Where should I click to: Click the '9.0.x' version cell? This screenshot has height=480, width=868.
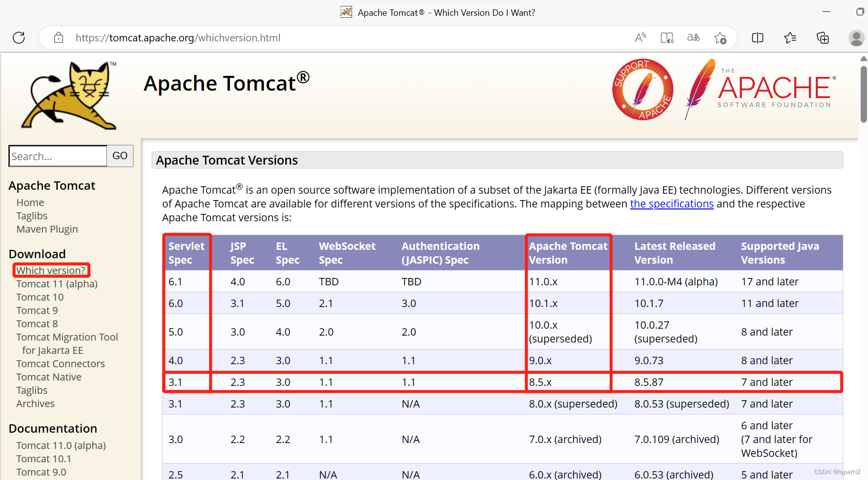point(540,361)
